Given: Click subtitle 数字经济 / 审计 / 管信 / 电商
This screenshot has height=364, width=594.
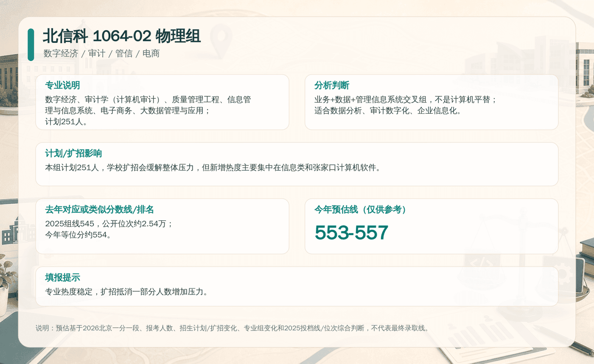Looking at the screenshot, I should click(x=101, y=53).
